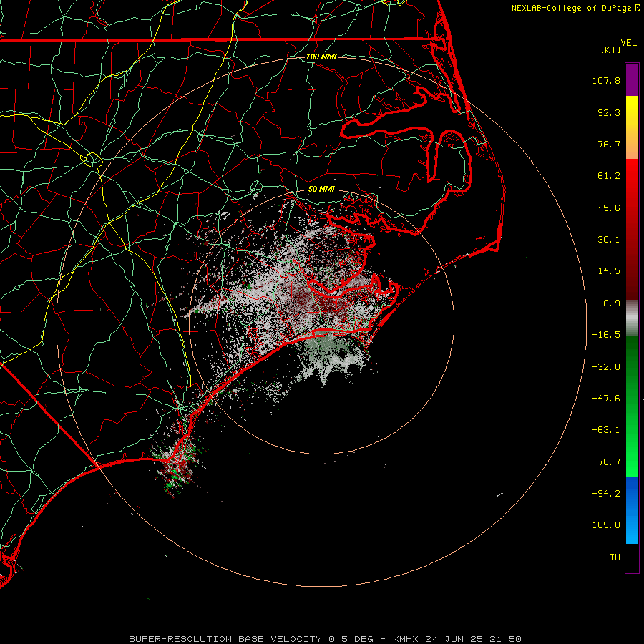Click the 30.1 legend value
The width and height of the screenshot is (644, 644).
tap(609, 240)
